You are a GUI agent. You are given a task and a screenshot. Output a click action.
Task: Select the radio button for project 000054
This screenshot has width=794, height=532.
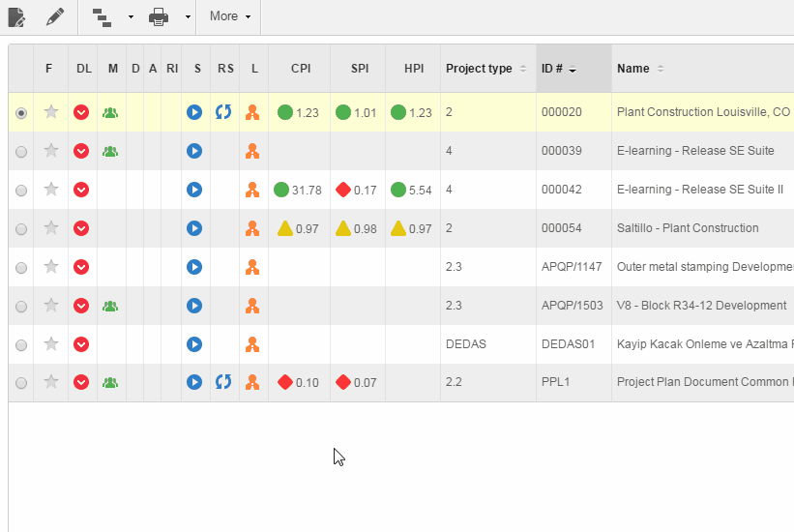[21, 228]
